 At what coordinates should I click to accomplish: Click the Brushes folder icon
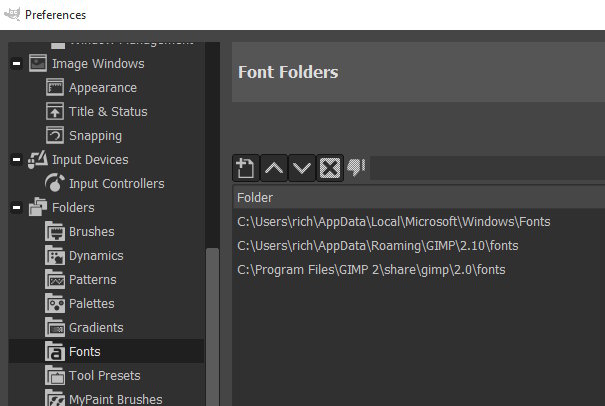click(55, 231)
